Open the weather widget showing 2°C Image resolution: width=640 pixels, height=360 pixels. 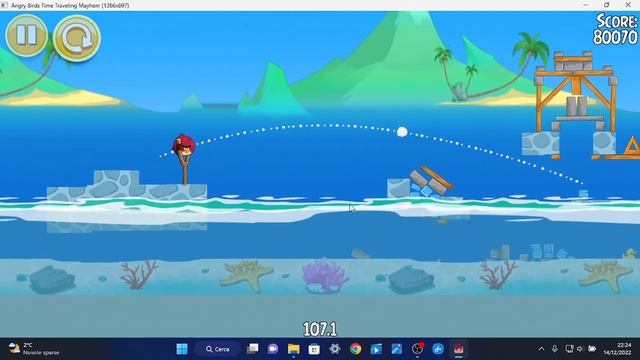click(x=34, y=349)
